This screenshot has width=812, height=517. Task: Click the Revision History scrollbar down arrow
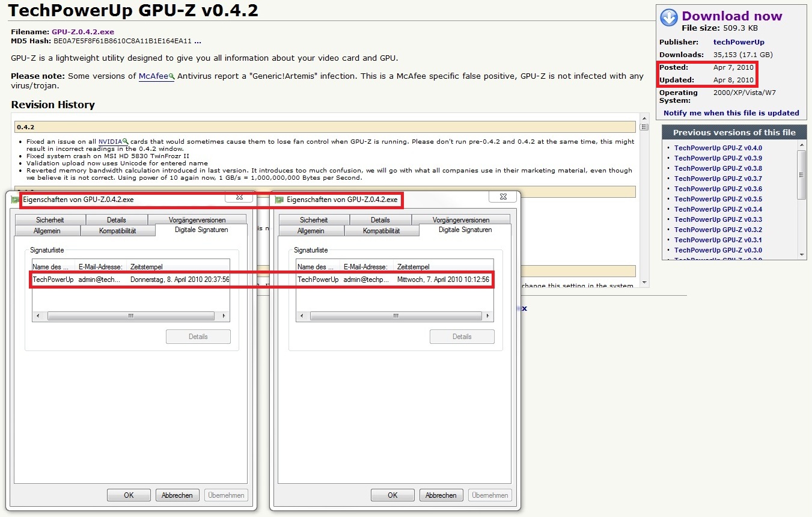645,283
